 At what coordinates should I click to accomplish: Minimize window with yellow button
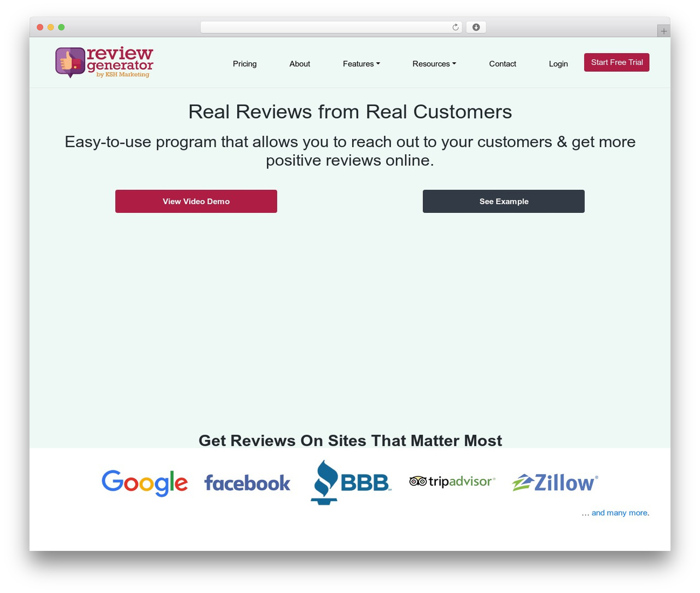click(x=51, y=27)
